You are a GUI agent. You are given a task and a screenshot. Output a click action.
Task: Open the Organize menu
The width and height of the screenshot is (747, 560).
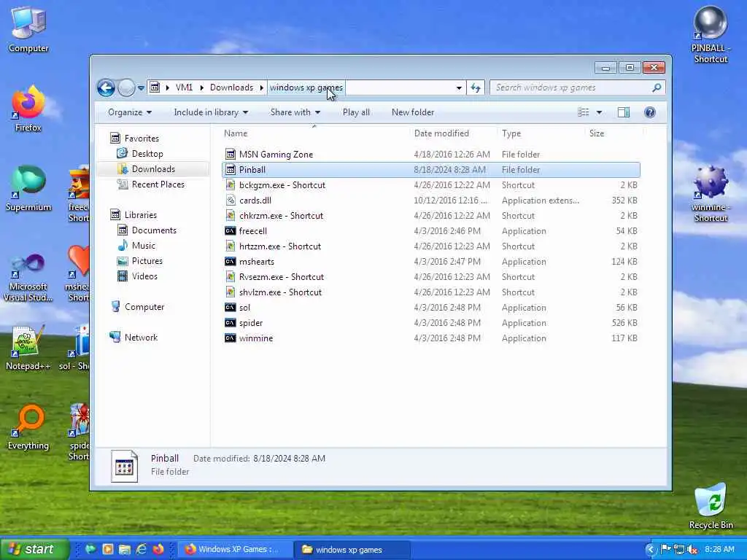[130, 112]
